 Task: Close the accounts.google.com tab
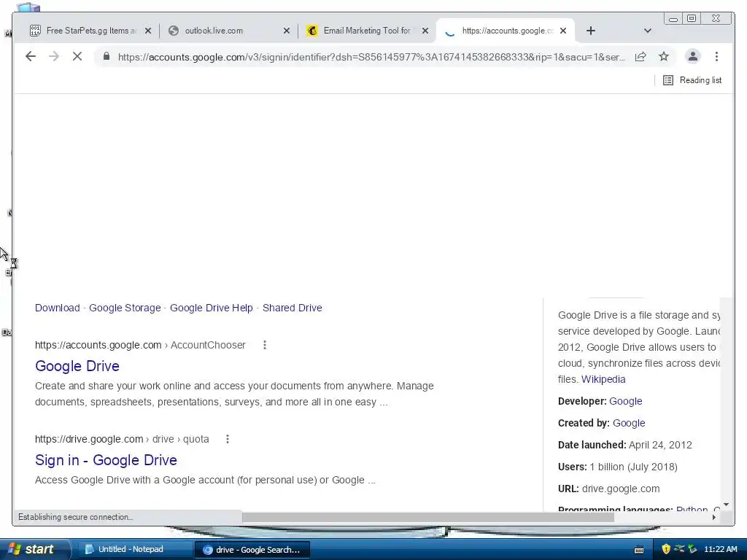(563, 31)
